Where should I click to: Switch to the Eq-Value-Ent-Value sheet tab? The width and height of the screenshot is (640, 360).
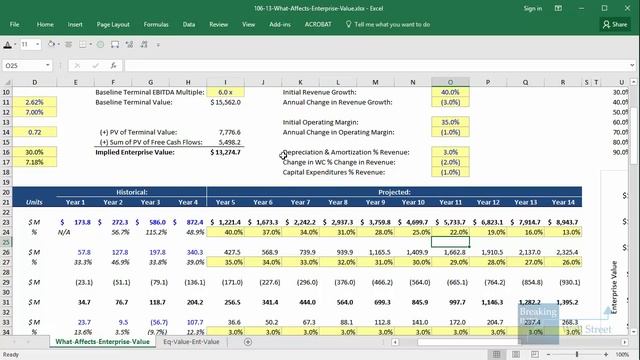click(191, 342)
